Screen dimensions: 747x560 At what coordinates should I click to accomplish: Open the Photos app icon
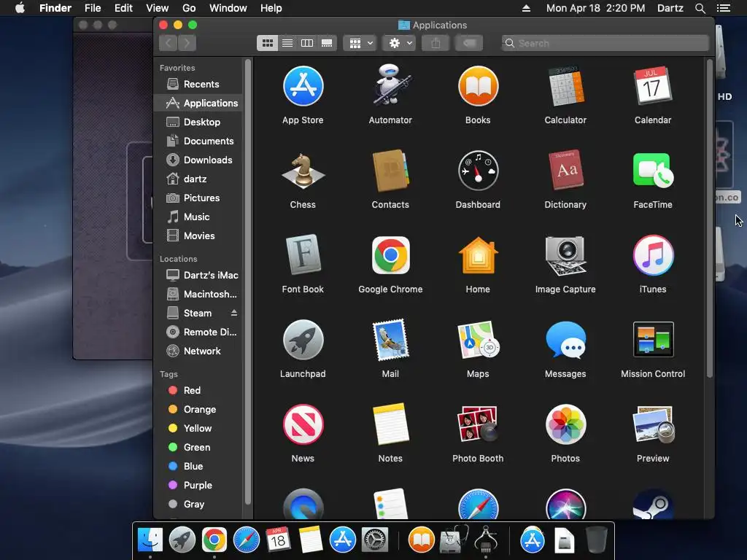click(565, 424)
